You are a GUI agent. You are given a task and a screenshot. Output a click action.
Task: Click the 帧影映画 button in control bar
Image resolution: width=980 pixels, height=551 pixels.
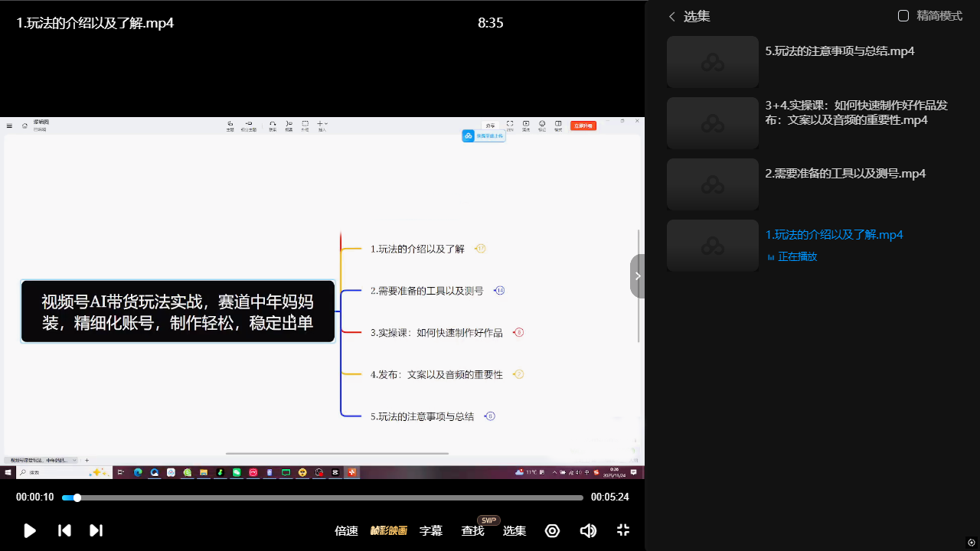388,530
